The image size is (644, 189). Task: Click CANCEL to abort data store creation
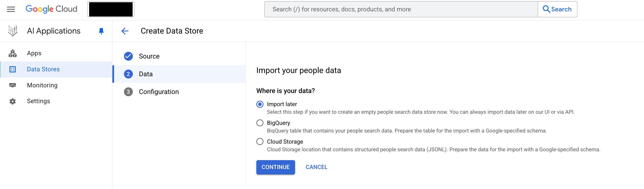(316, 167)
